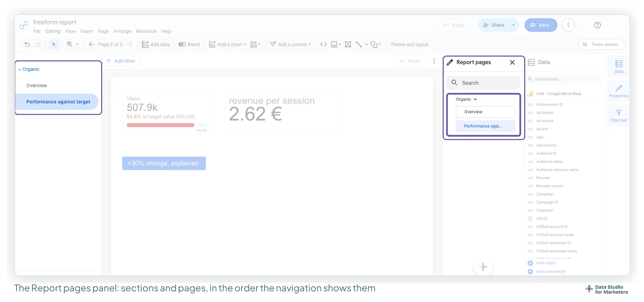The image size is (644, 302).
Task: Open the Data Studio home logo
Action: pyautogui.click(x=24, y=25)
